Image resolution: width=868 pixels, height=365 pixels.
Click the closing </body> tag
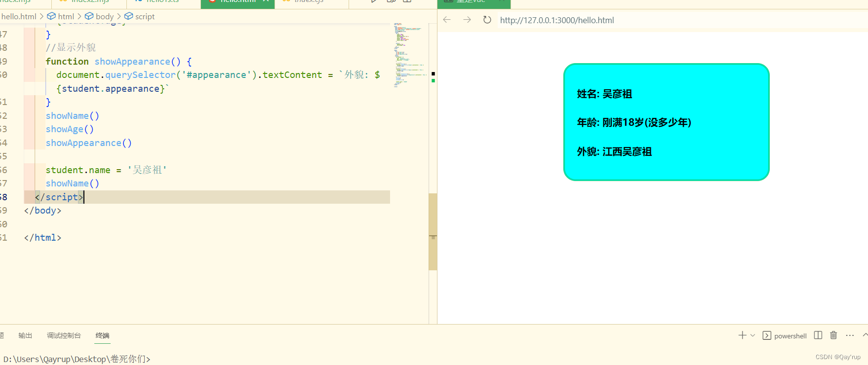point(42,211)
